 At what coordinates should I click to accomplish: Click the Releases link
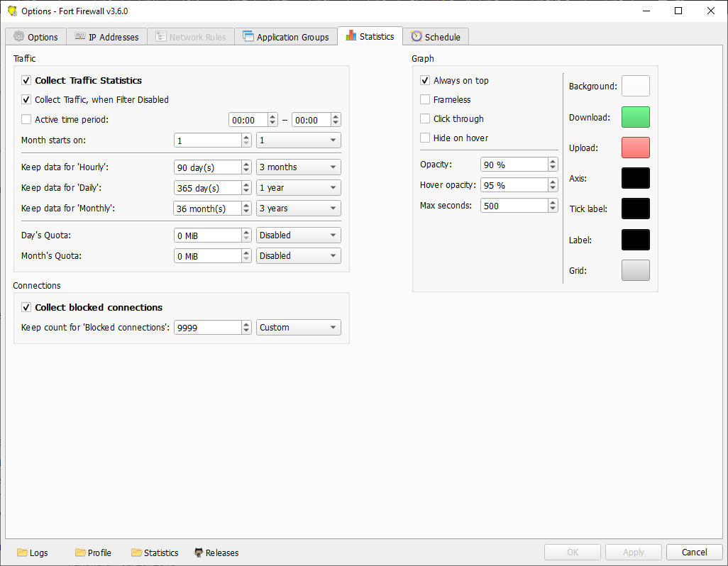coord(222,553)
